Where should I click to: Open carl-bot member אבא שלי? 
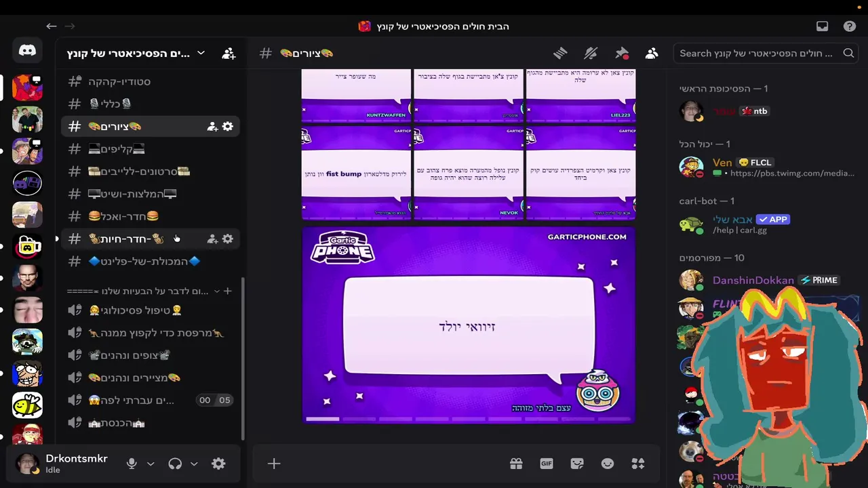coord(766,224)
